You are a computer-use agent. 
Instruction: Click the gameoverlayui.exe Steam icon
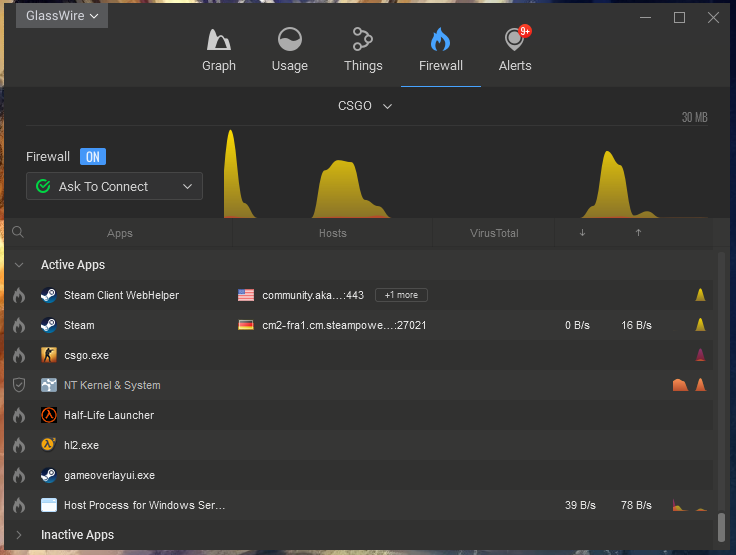[49, 475]
